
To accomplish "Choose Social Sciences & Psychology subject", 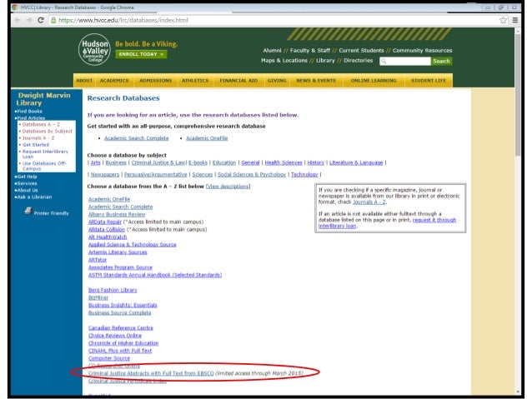I will (x=252, y=175).
